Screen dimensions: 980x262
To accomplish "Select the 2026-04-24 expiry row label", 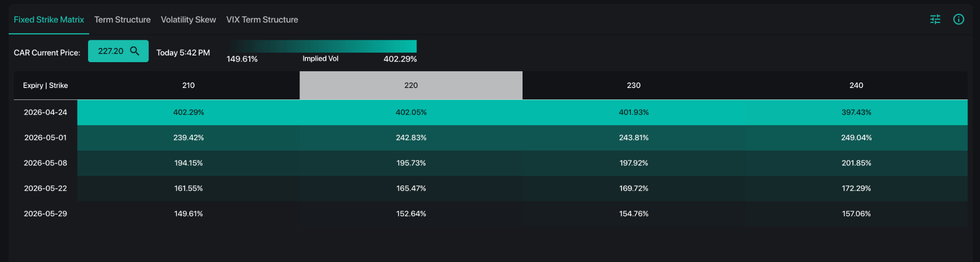I will (45, 112).
